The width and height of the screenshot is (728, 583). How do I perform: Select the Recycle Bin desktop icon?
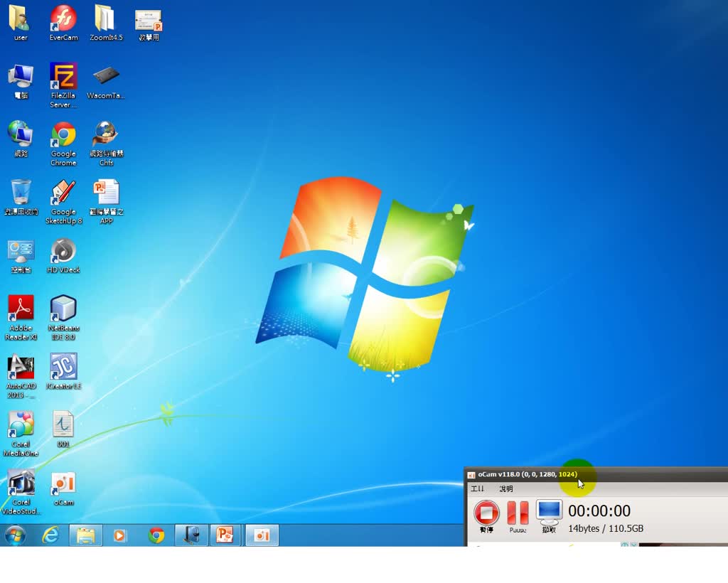pyautogui.click(x=21, y=197)
